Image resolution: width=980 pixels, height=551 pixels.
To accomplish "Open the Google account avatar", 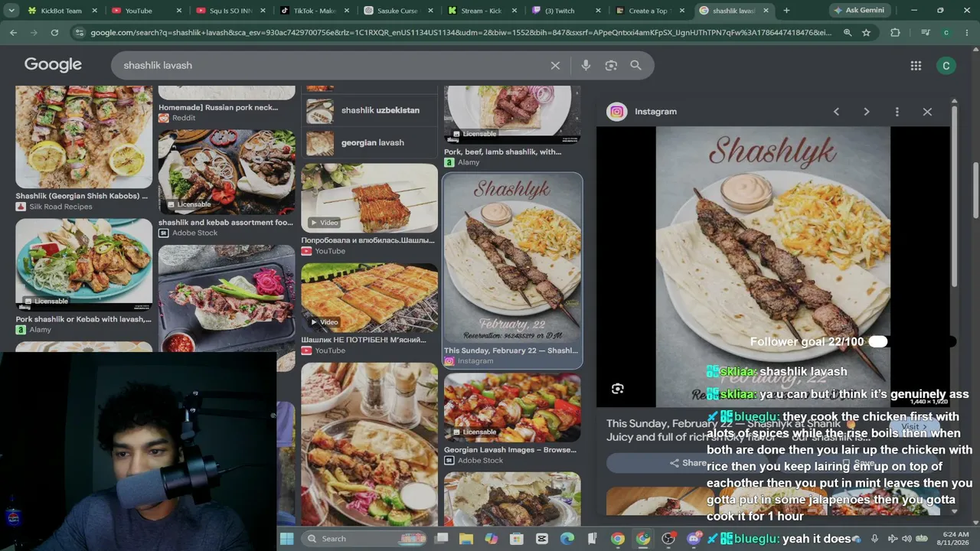I will point(946,66).
